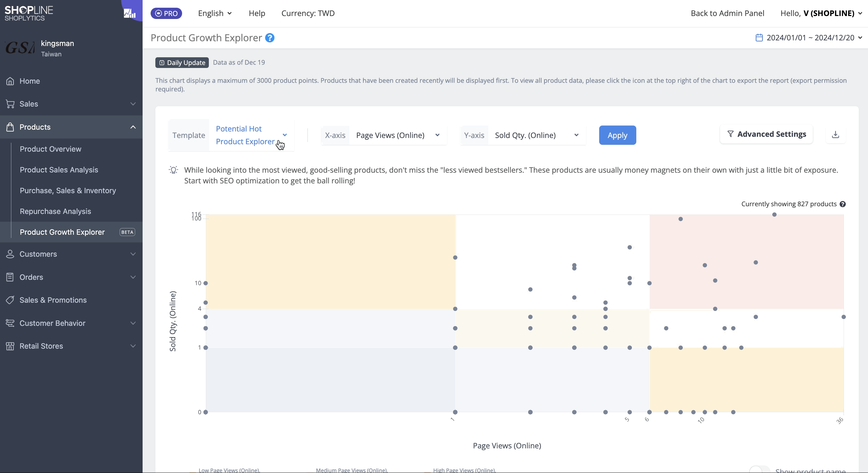Click the Home icon in the sidebar
This screenshot has width=868, height=473.
click(x=10, y=81)
